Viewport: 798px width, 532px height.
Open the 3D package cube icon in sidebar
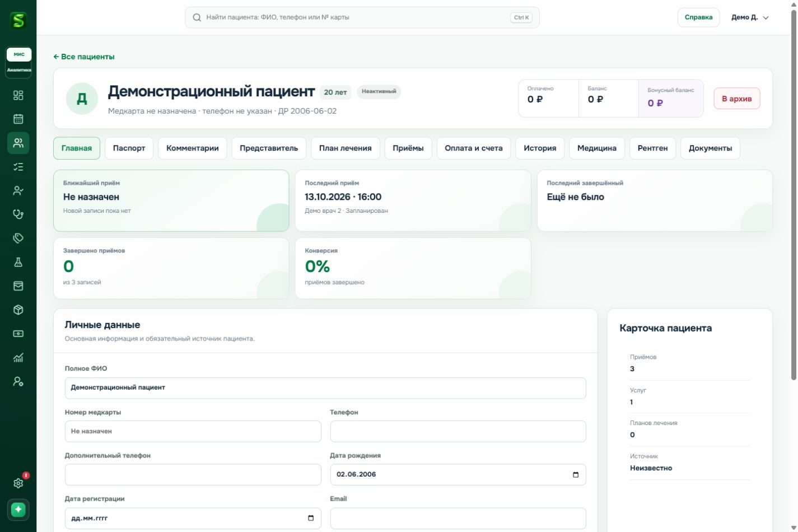tap(18, 310)
